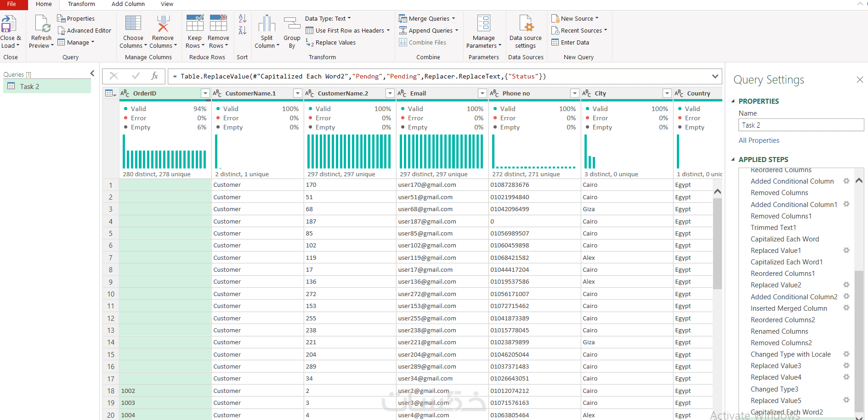Open the Advanced Editor
868x420 pixels.
85,31
